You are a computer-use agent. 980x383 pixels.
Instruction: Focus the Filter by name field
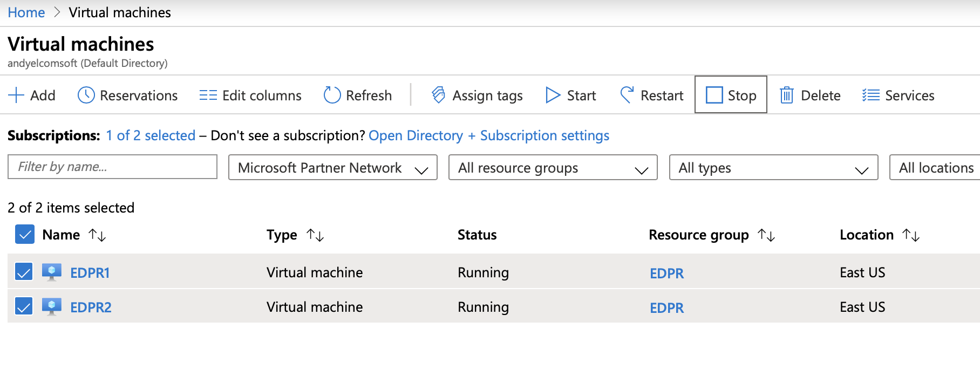[x=112, y=167]
